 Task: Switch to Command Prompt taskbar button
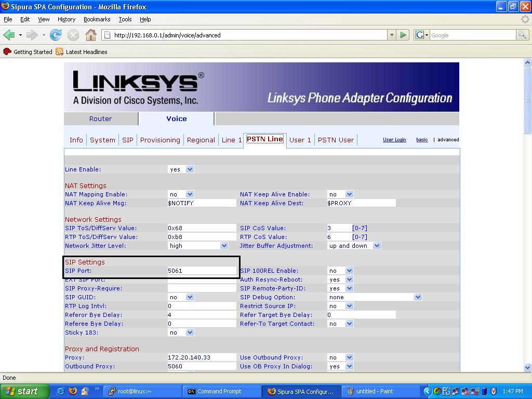222,392
